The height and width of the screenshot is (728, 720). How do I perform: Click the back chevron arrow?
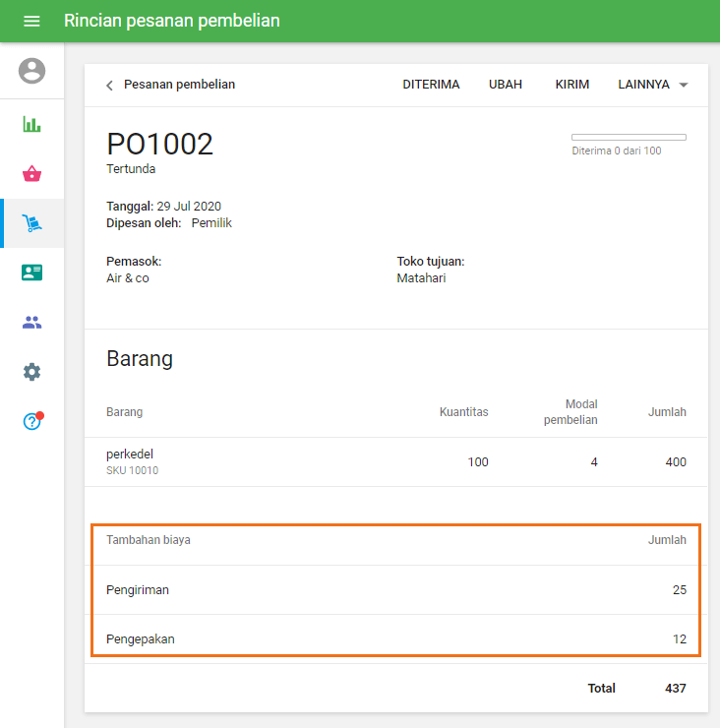[109, 86]
